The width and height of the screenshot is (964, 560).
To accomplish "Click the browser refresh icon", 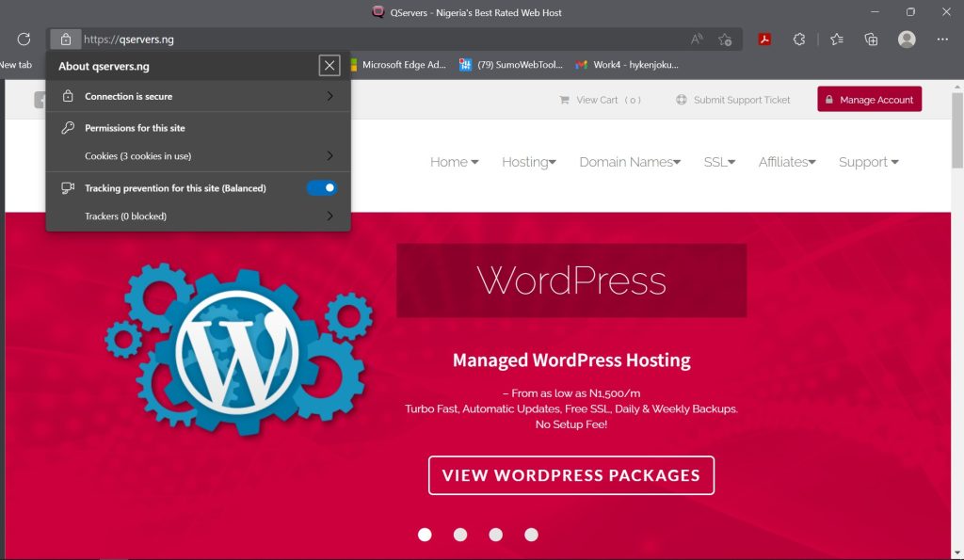I will (24, 40).
